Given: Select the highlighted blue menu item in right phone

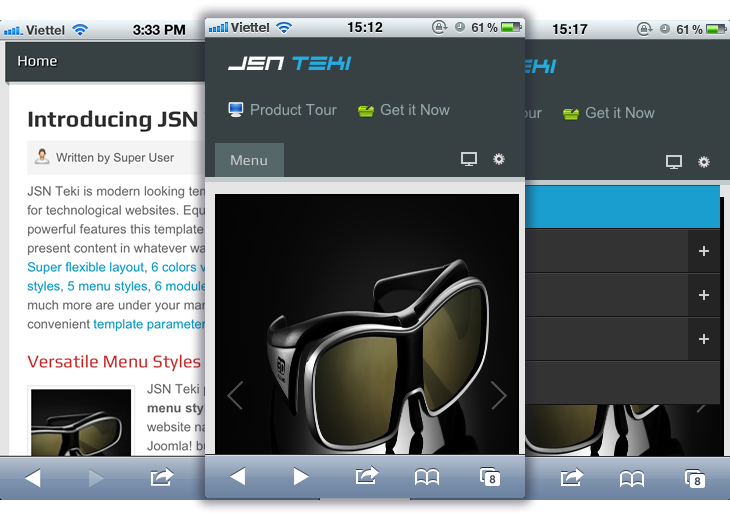Looking at the screenshot, I should (x=622, y=207).
